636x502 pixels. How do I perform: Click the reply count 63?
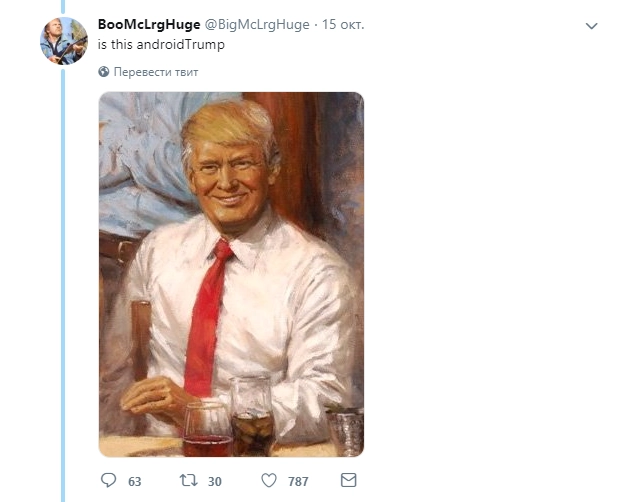tap(135, 482)
